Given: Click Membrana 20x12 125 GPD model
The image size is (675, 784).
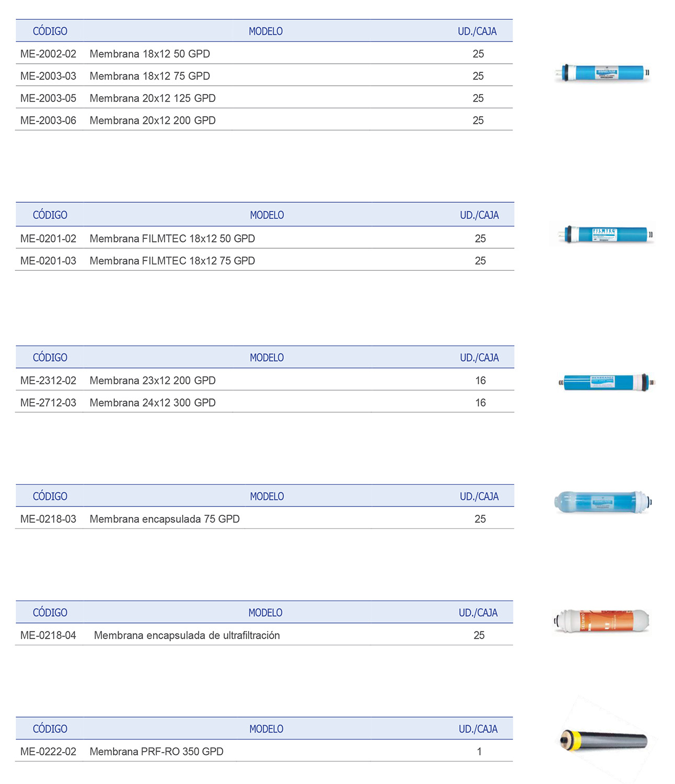Looking at the screenshot, I should pyautogui.click(x=152, y=98).
